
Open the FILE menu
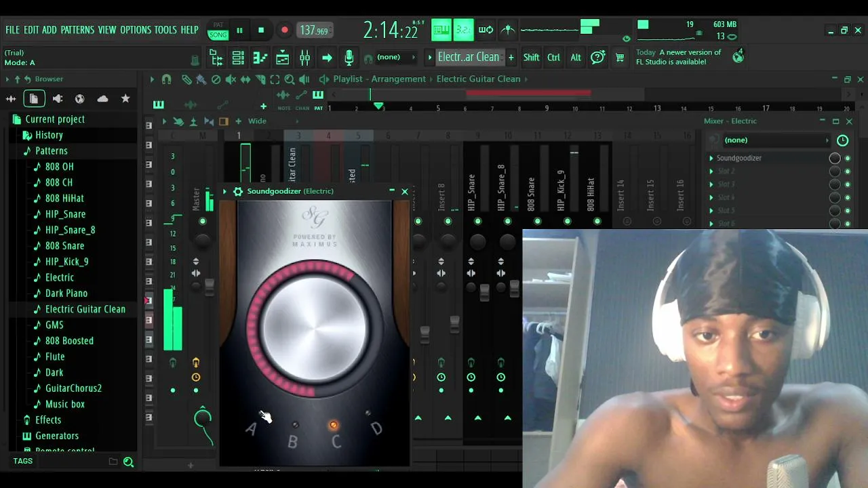tap(13, 30)
